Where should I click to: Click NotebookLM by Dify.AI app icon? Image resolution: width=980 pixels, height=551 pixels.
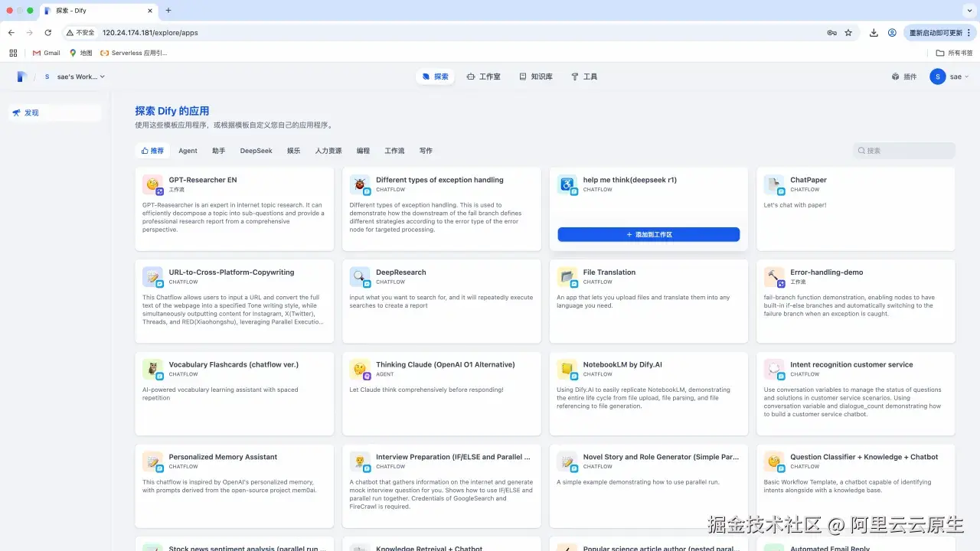(567, 369)
